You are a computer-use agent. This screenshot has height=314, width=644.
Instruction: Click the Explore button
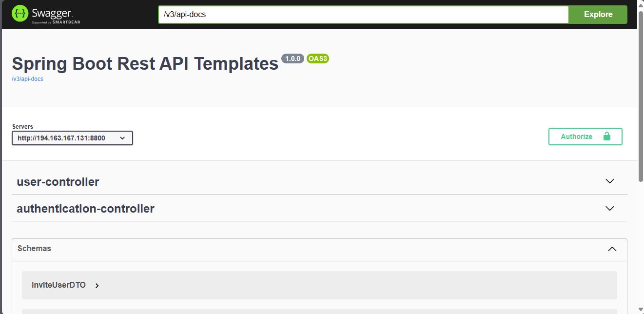pyautogui.click(x=598, y=15)
